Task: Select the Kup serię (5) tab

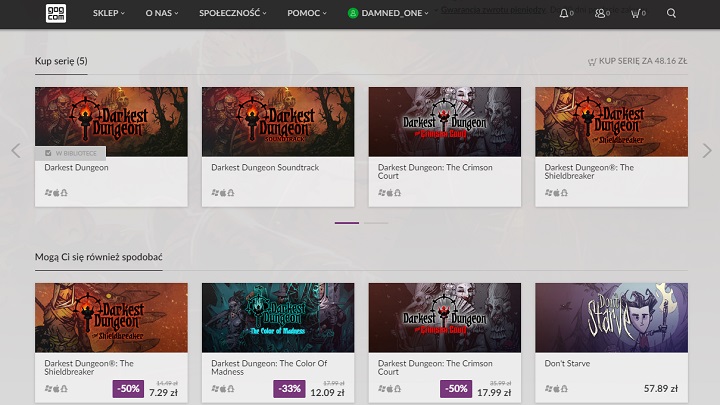Action: click(61, 61)
